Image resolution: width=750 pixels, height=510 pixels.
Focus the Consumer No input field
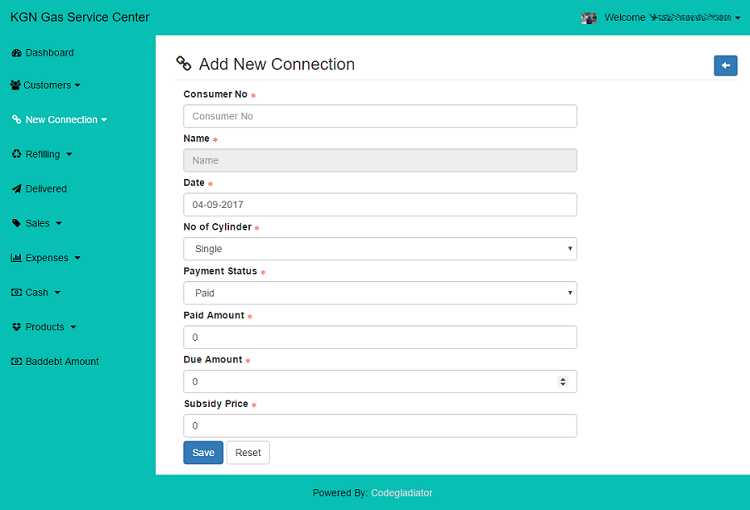[380, 116]
